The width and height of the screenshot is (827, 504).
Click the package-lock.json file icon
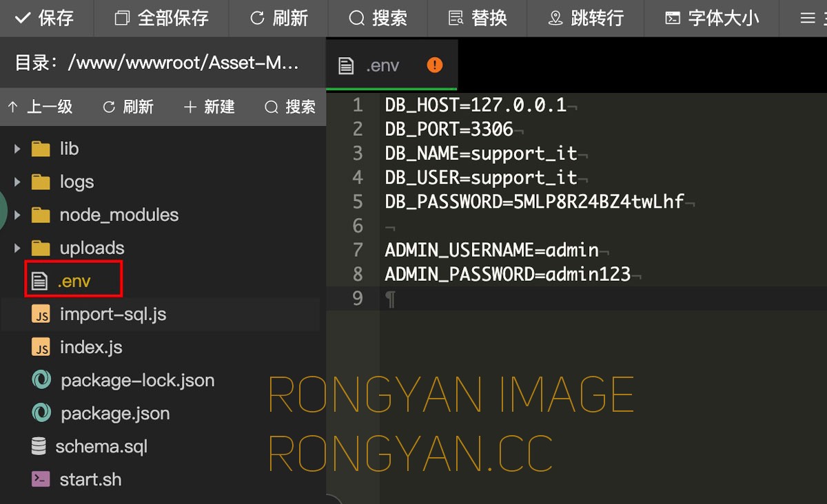41,380
